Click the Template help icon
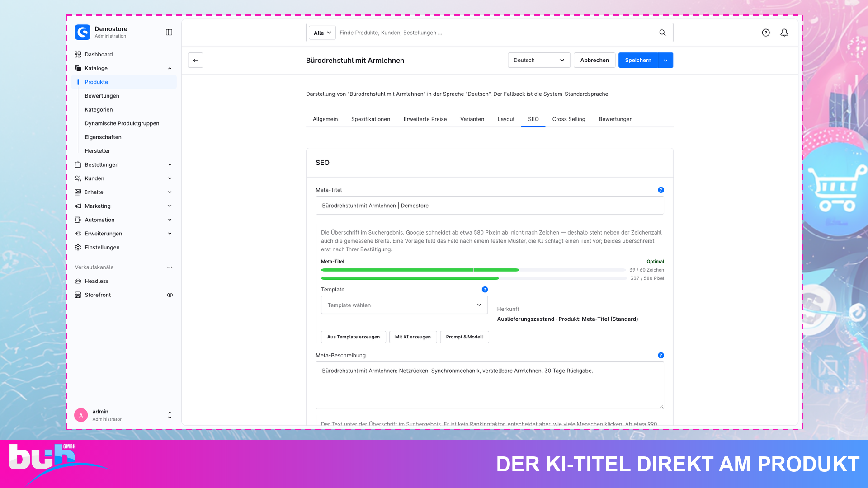Viewport: 868px width, 488px height. (x=485, y=289)
